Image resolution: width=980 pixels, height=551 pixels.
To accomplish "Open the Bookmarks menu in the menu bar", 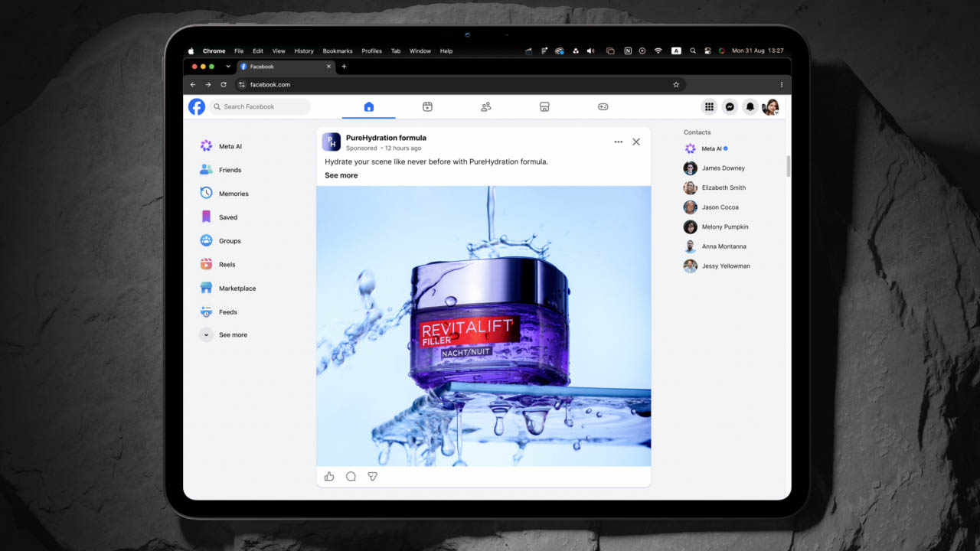I will pyautogui.click(x=338, y=51).
